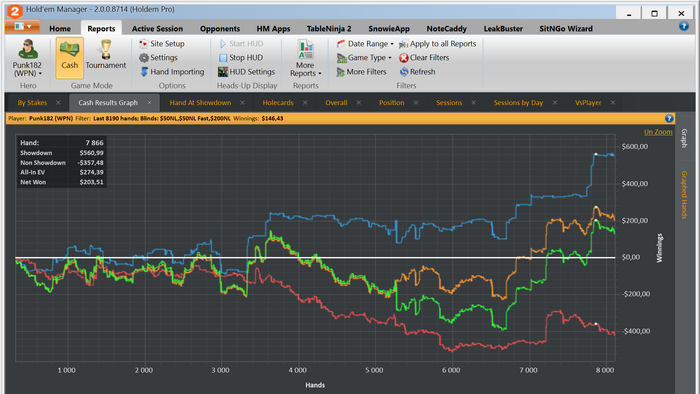Image resolution: width=700 pixels, height=394 pixels.
Task: Switch game mode to Cash
Action: (70, 57)
